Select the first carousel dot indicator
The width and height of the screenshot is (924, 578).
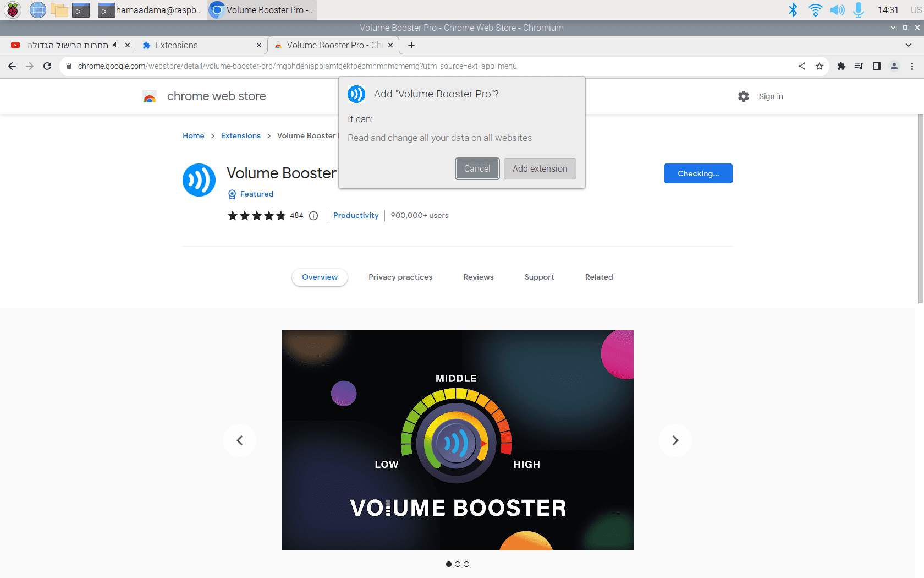pyautogui.click(x=449, y=564)
